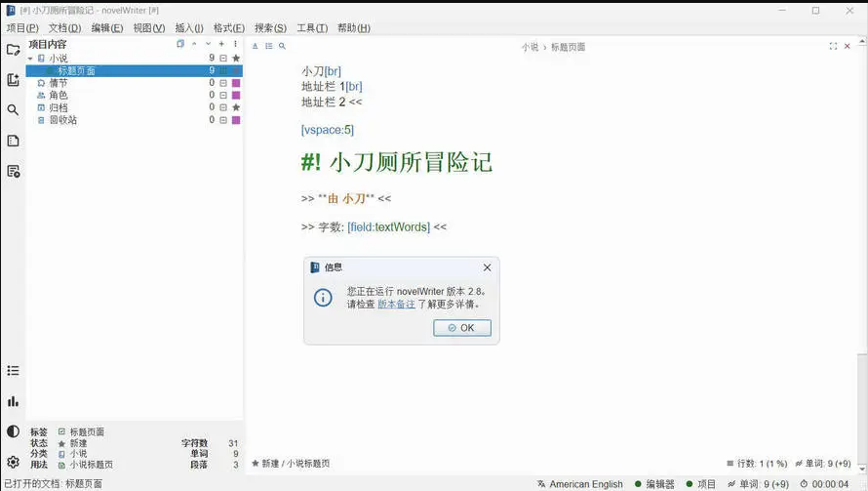The height and width of the screenshot is (491, 868).
Task: Toggle the light/dark theme icon
Action: tap(13, 431)
